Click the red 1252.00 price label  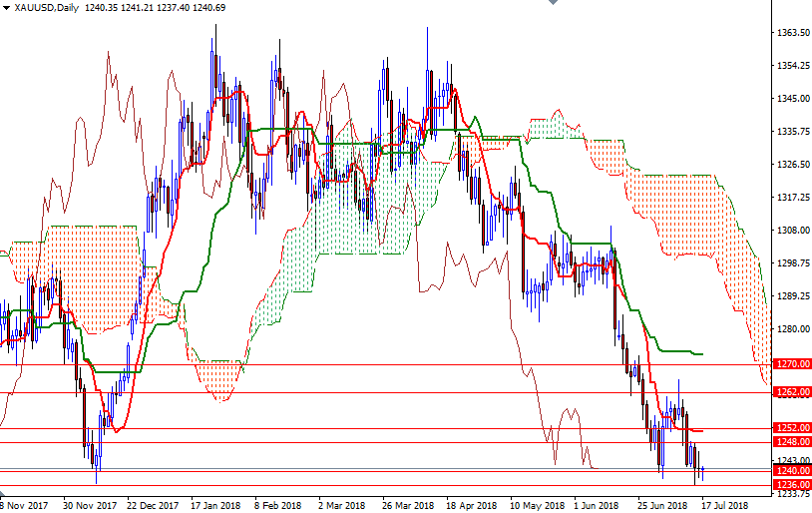[x=792, y=428]
